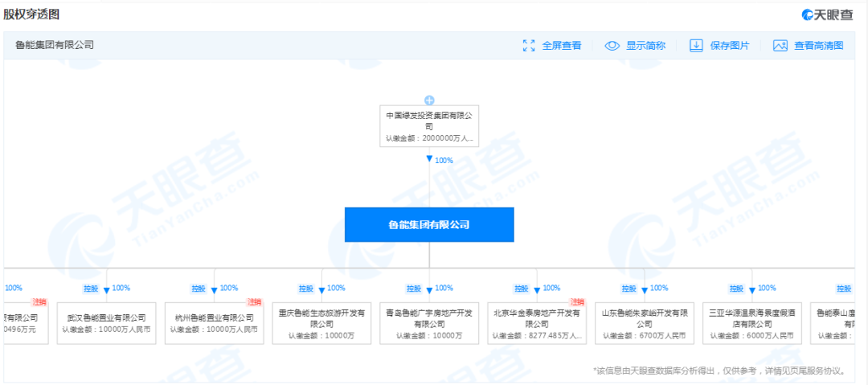Image resolution: width=868 pixels, height=385 pixels.
Task: Open 三亚华源温泉海景度假酒店有限公司 node
Action: point(751,323)
